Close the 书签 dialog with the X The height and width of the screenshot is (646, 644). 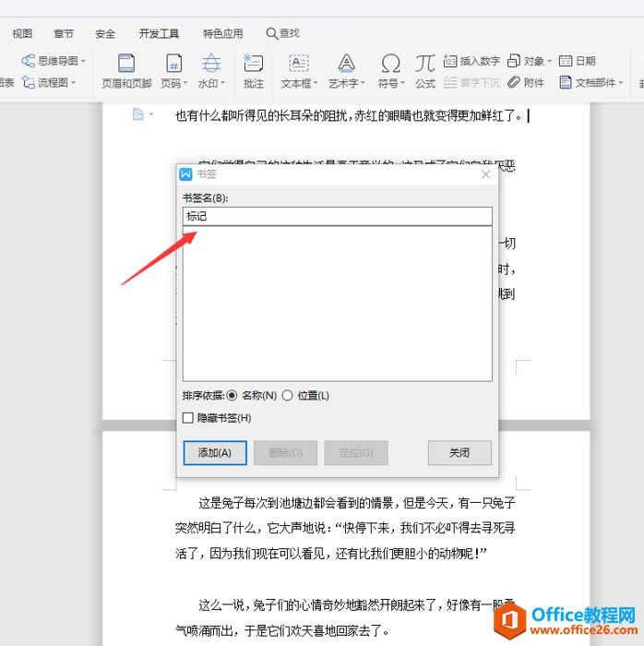click(x=486, y=174)
